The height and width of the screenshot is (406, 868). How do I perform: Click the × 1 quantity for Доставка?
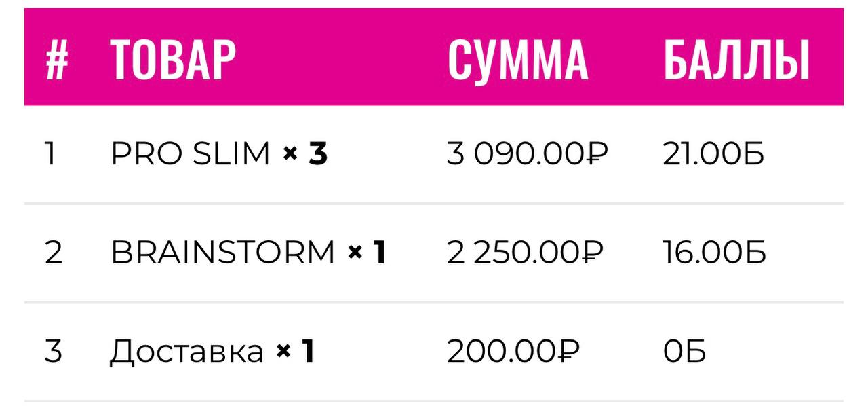pyautogui.click(x=296, y=352)
